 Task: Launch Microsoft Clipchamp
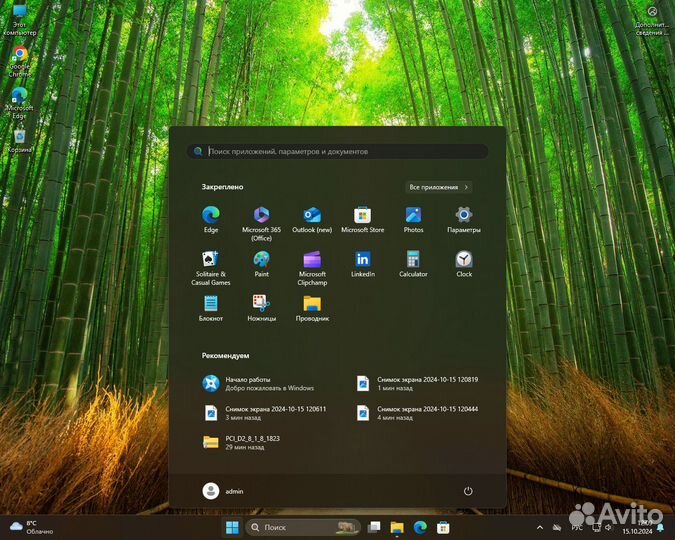pos(312,267)
